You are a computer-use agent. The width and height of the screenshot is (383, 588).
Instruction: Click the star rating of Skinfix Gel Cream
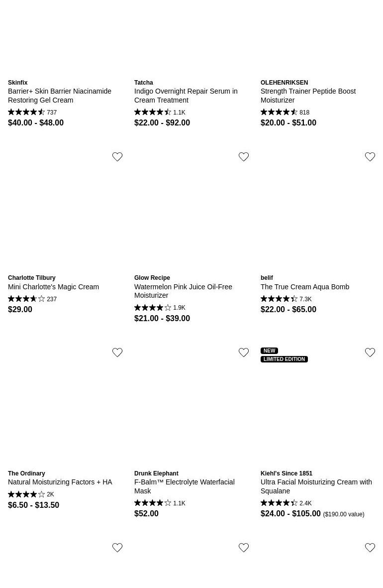[x=26, y=113]
